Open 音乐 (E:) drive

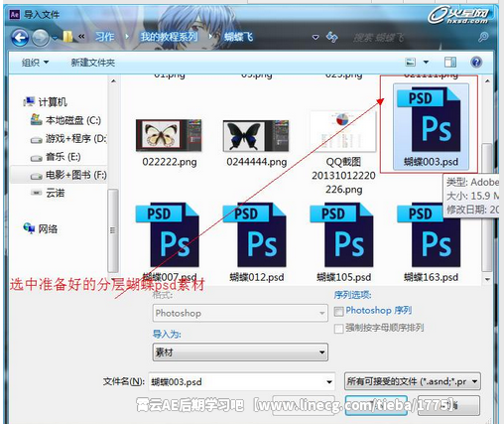pyautogui.click(x=56, y=157)
